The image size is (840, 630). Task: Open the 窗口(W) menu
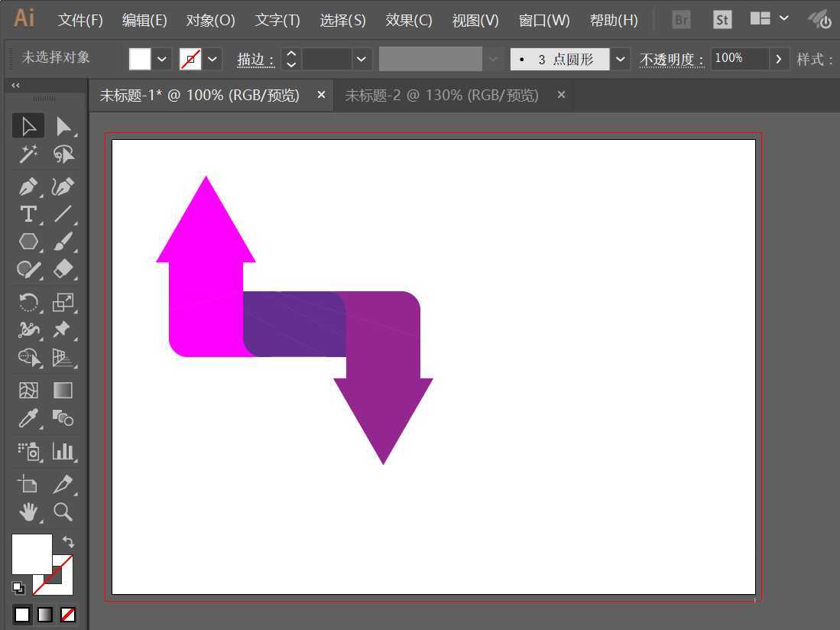543,20
